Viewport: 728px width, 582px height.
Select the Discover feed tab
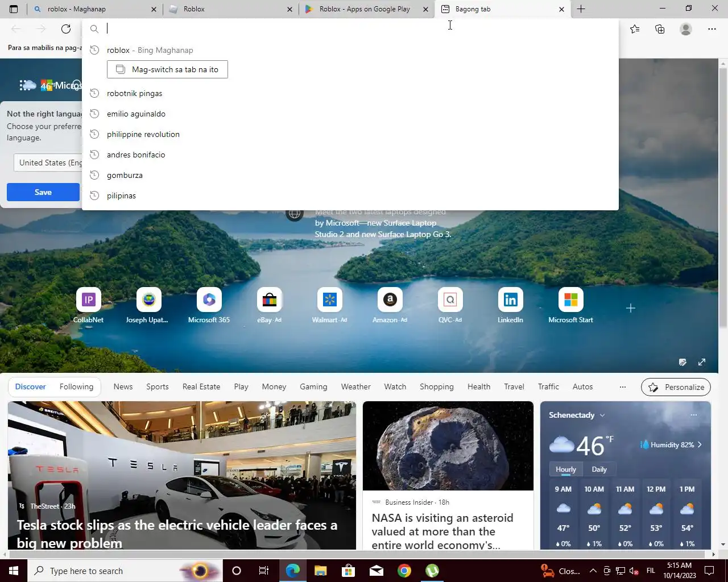(30, 386)
